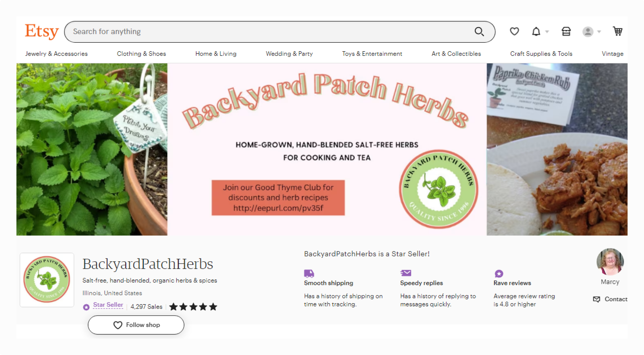This screenshot has height=355, width=644.
Task: Click the shop logo thumbnail
Action: [x=47, y=280]
